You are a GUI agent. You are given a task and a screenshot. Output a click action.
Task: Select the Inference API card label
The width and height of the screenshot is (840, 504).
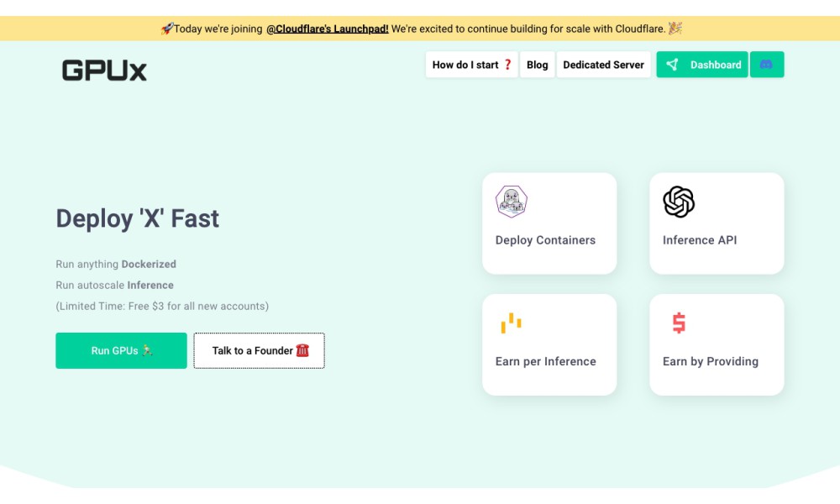[700, 240]
